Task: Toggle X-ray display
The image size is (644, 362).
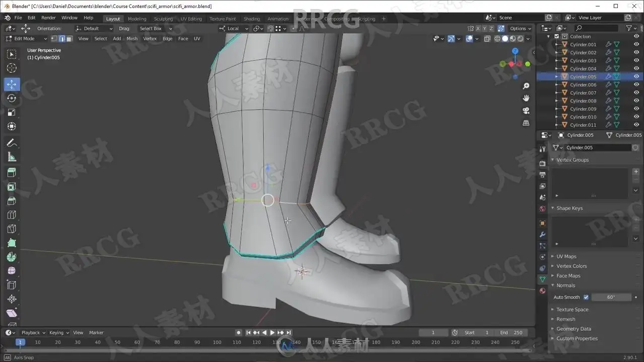Action: tap(487, 39)
